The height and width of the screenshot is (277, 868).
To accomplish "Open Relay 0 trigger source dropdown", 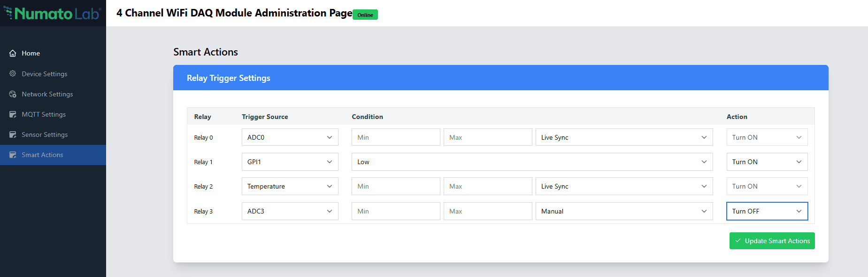I will pos(290,137).
